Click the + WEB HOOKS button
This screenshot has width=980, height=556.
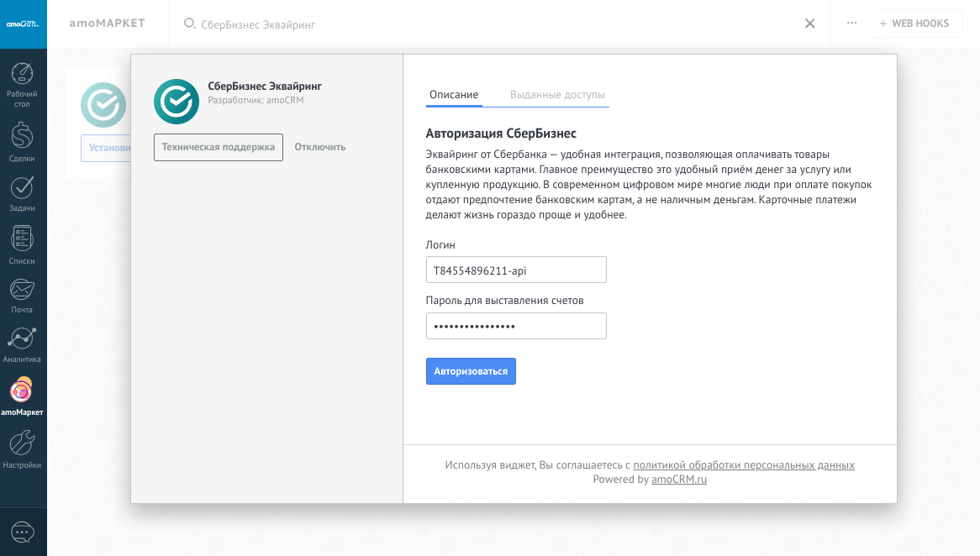914,24
